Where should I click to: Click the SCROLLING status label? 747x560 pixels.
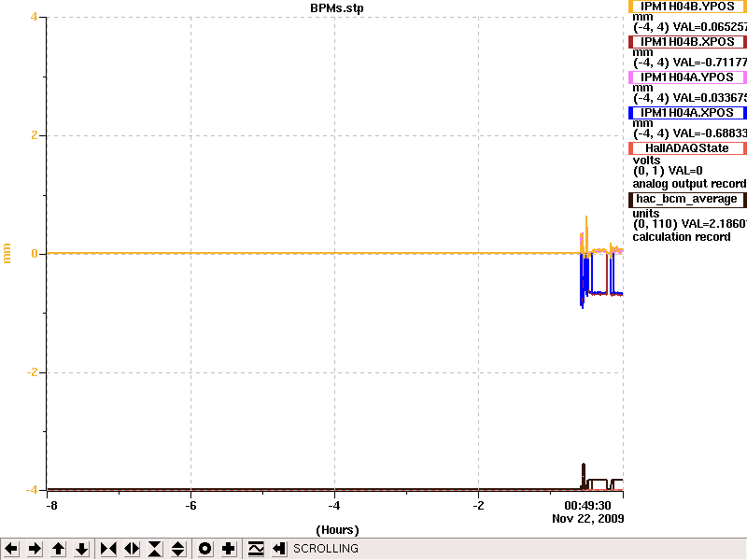[326, 549]
